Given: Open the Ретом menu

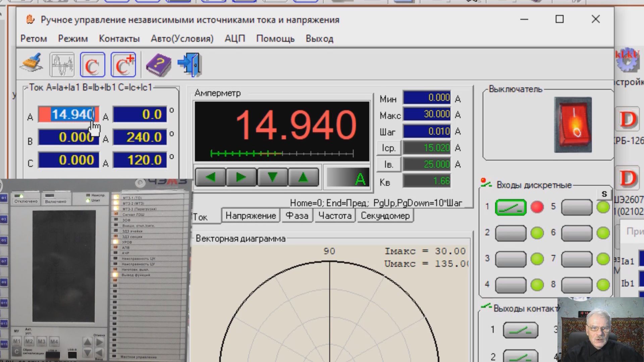Looking at the screenshot, I should pos(34,39).
